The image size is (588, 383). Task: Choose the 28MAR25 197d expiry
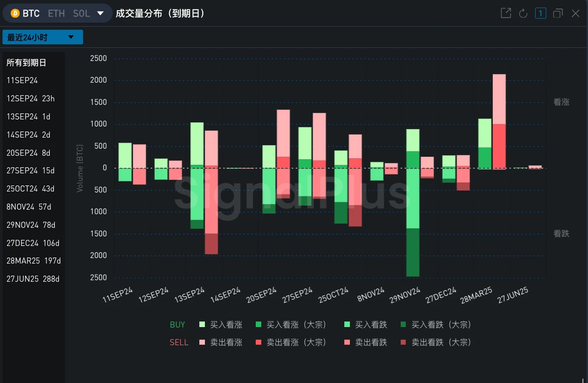[x=33, y=261]
